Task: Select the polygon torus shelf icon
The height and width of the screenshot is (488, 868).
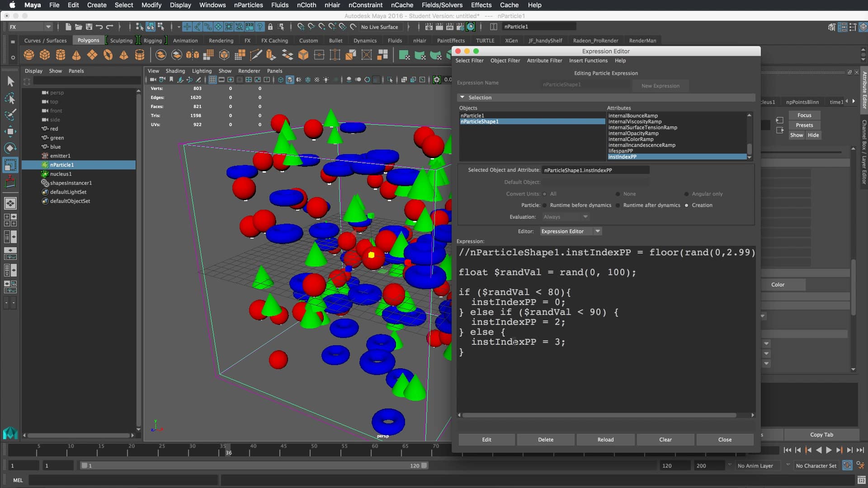Action: coord(108,55)
